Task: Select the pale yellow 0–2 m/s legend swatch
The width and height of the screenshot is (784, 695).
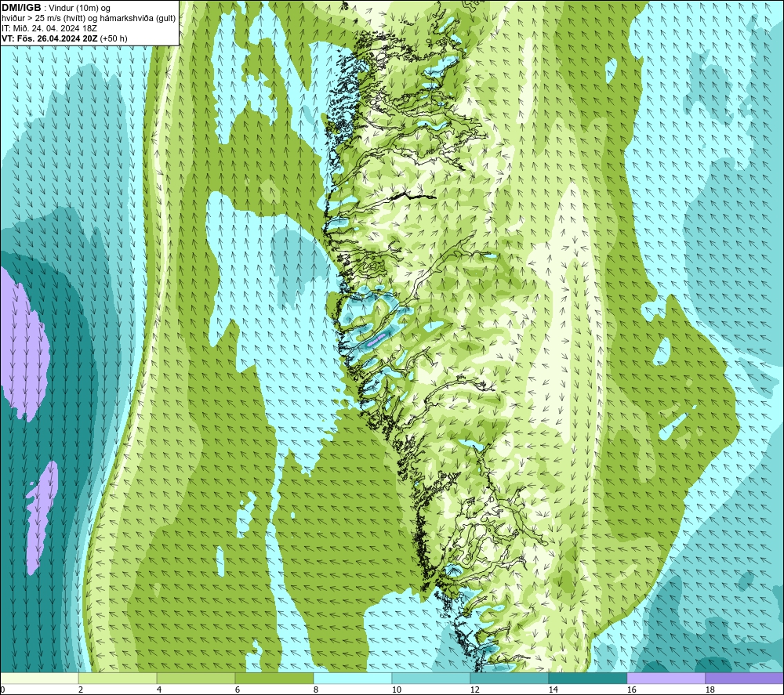Action: click(x=39, y=678)
